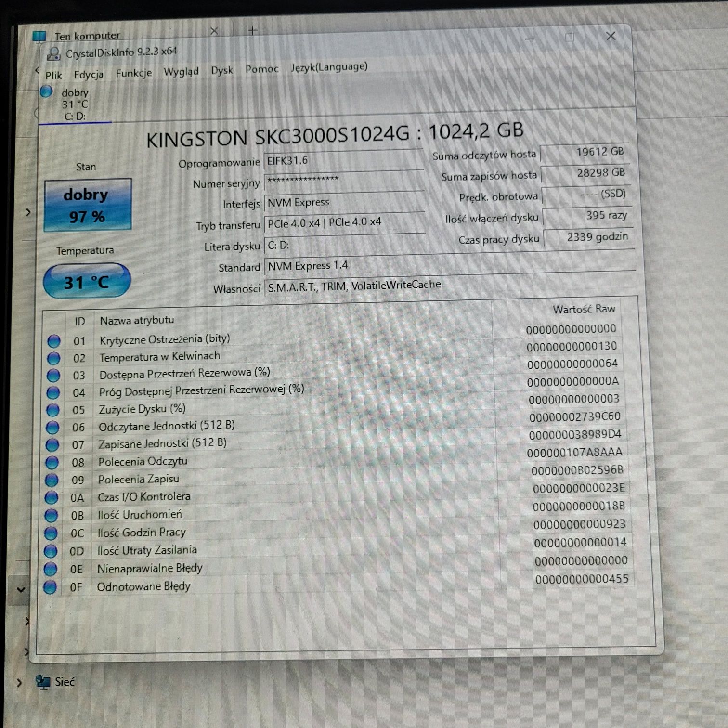Click status circle for Czas I/O Kontrolera row

pos(51,498)
